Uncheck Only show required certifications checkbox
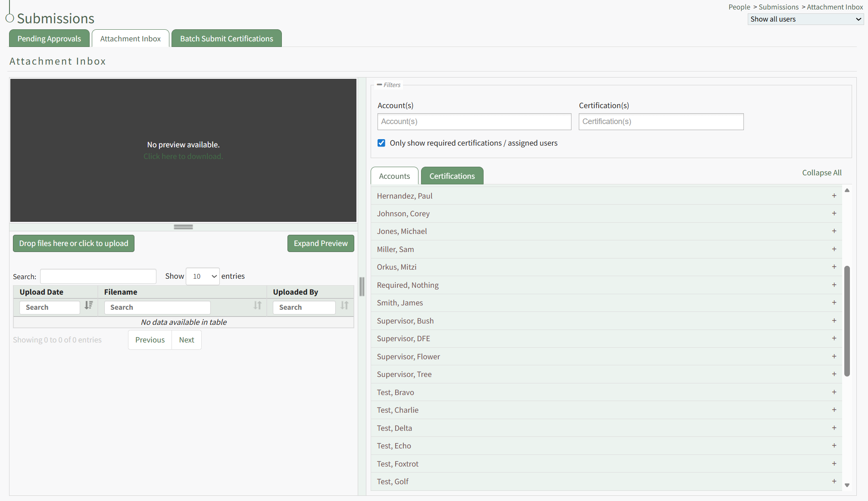 click(381, 143)
